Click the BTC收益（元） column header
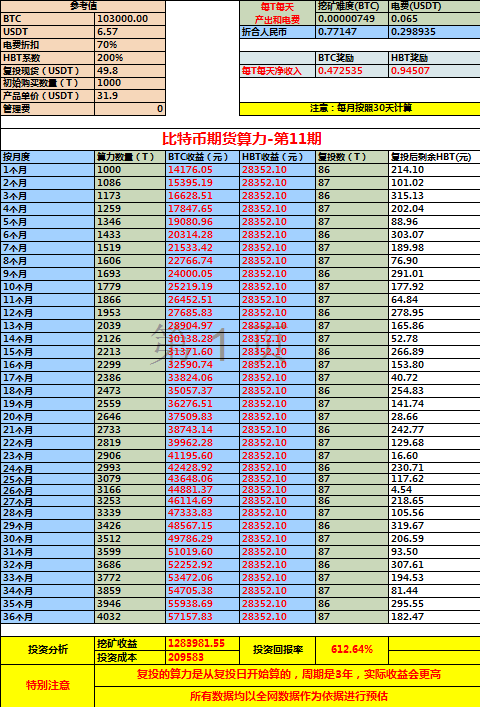The width and height of the screenshot is (480, 707). click(202, 157)
